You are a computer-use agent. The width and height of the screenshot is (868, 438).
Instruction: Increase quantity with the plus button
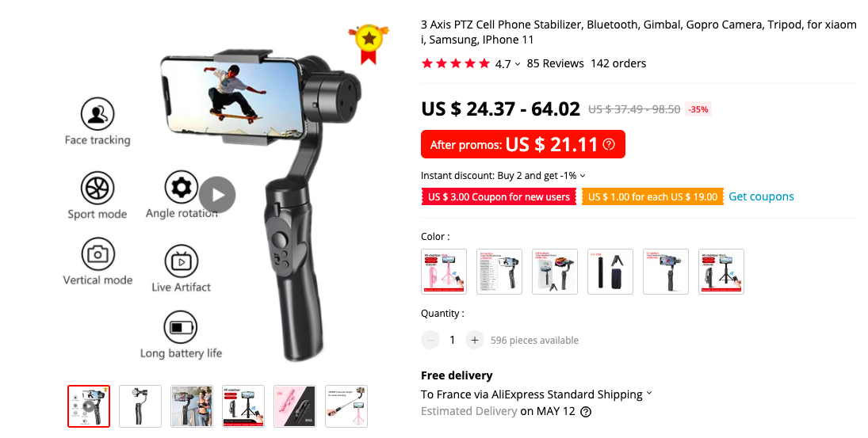[x=474, y=340]
